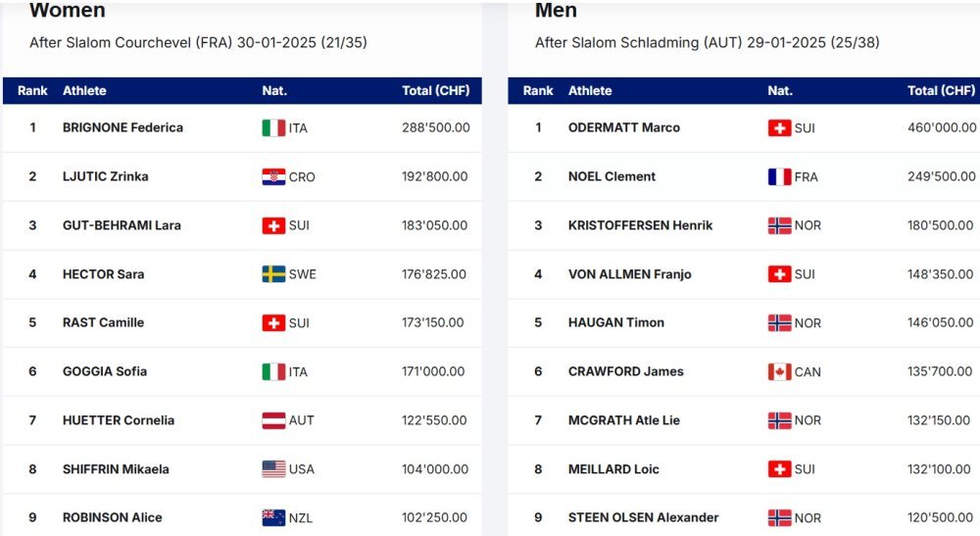Viewport: 980px width, 536px height.
Task: Open athlete BRIGNONE Federica
Action: pos(122,127)
